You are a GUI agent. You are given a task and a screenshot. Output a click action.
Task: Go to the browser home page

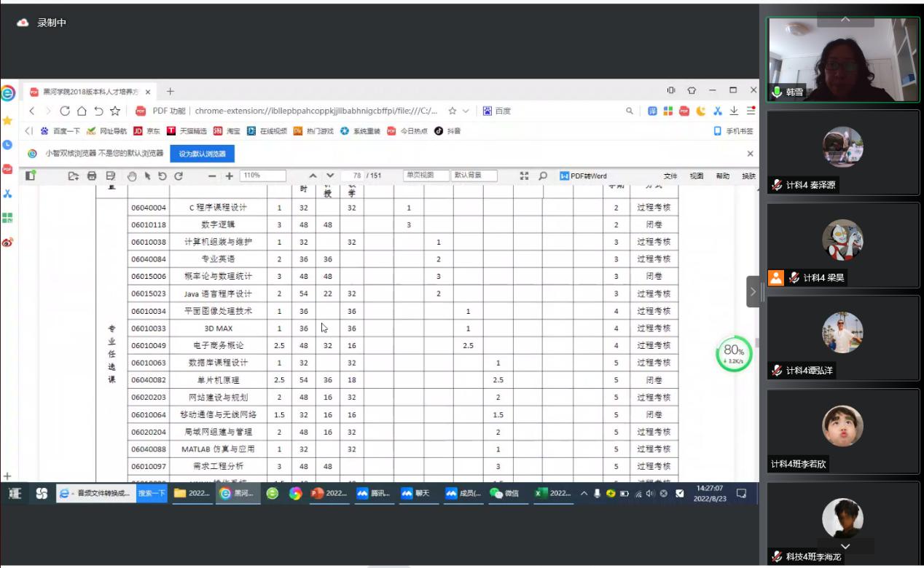(82, 111)
